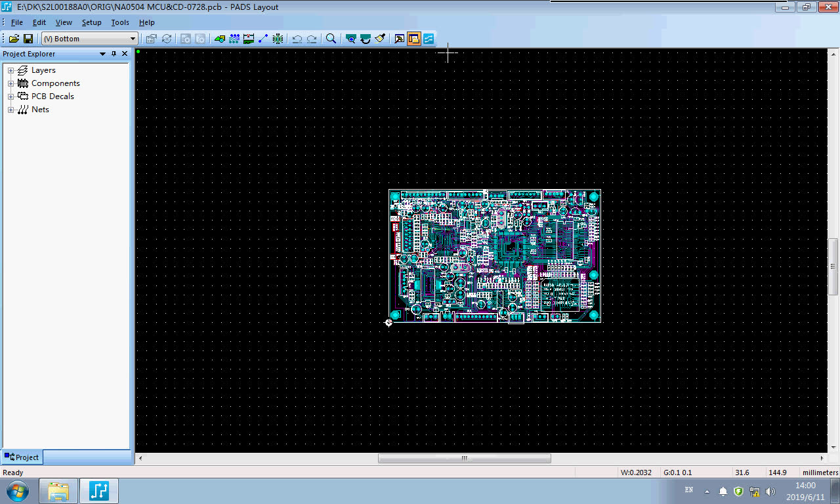Viewport: 840px width, 504px height.
Task: Open the ECO toolbar icon
Action: [x=264, y=38]
